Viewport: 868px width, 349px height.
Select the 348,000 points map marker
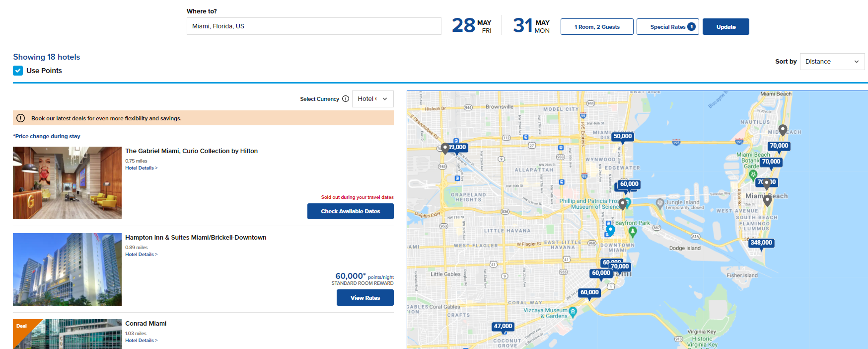pyautogui.click(x=761, y=243)
